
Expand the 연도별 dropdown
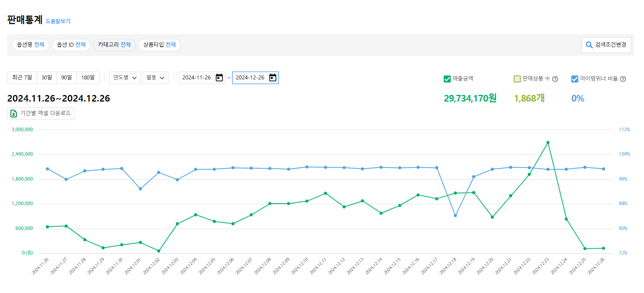click(x=125, y=78)
